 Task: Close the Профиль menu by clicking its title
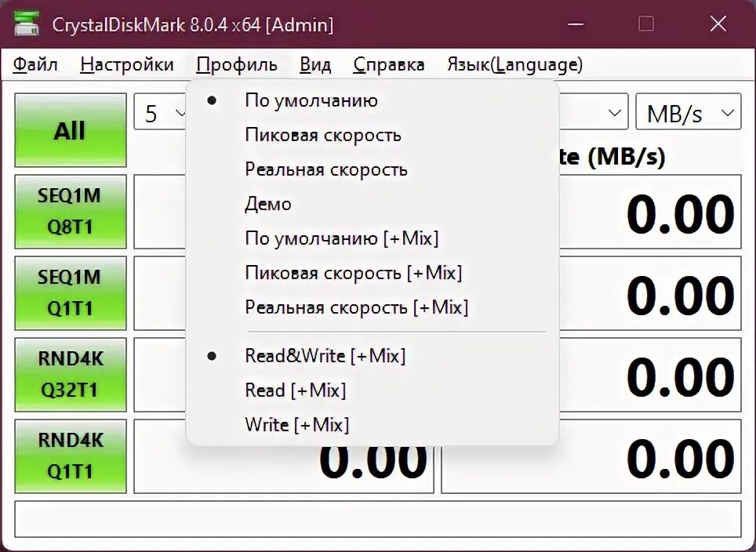(237, 64)
